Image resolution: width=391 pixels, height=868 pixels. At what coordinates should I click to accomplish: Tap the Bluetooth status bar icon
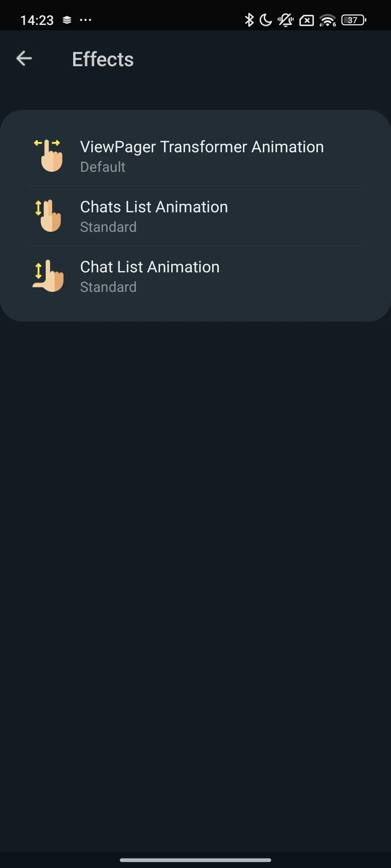[x=249, y=20]
